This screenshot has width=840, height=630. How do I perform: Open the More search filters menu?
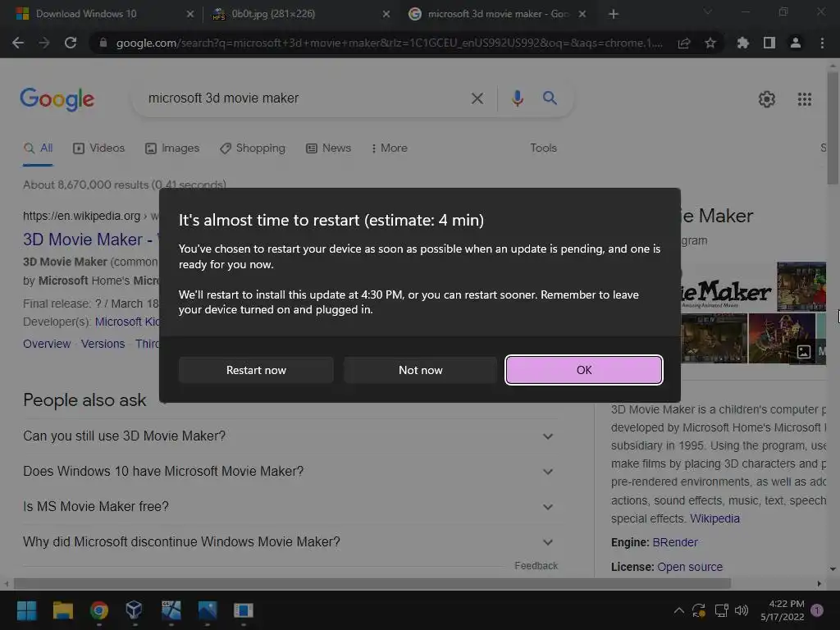(x=390, y=148)
